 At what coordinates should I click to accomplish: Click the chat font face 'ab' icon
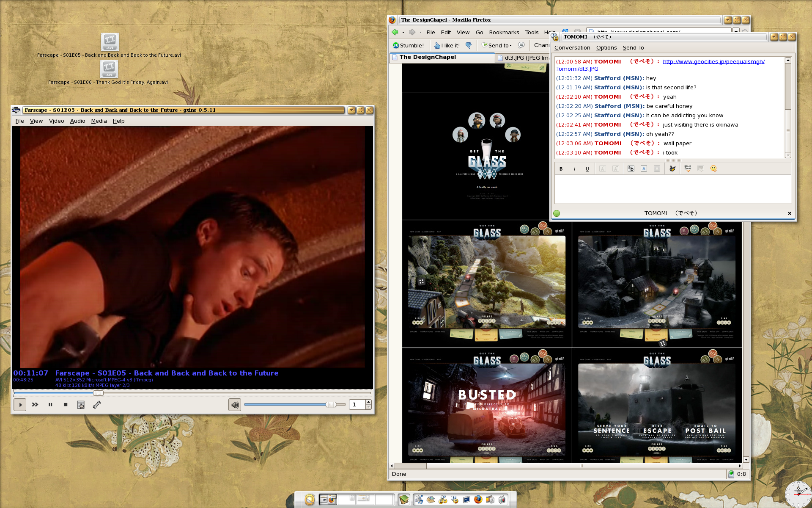tap(631, 168)
